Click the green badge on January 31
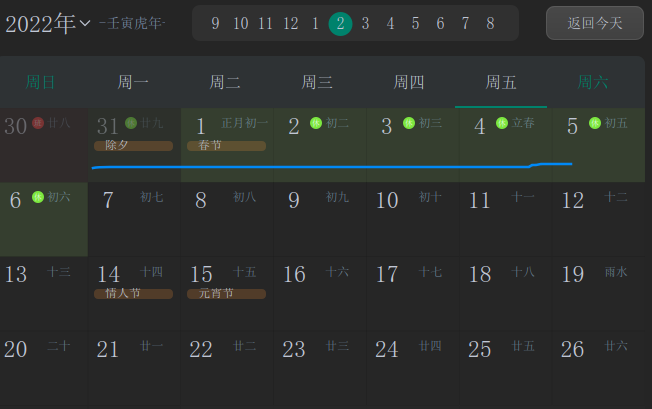The image size is (652, 409). (x=131, y=123)
